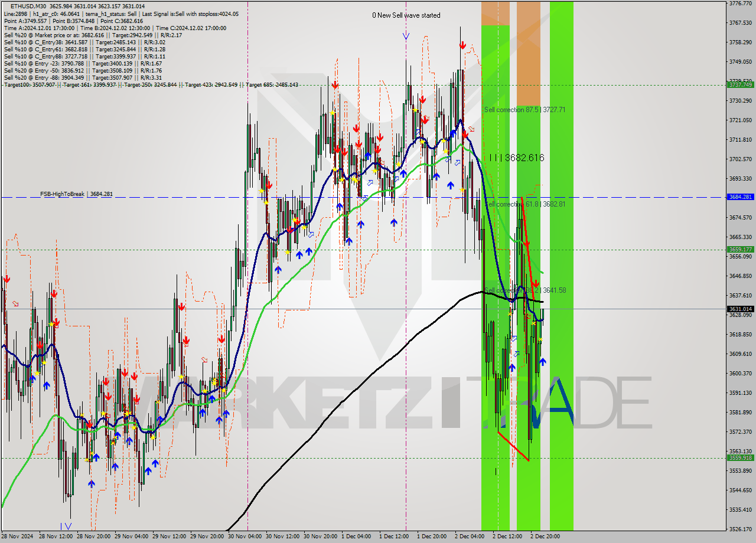Click the 3776.770 price axis label

740,3
